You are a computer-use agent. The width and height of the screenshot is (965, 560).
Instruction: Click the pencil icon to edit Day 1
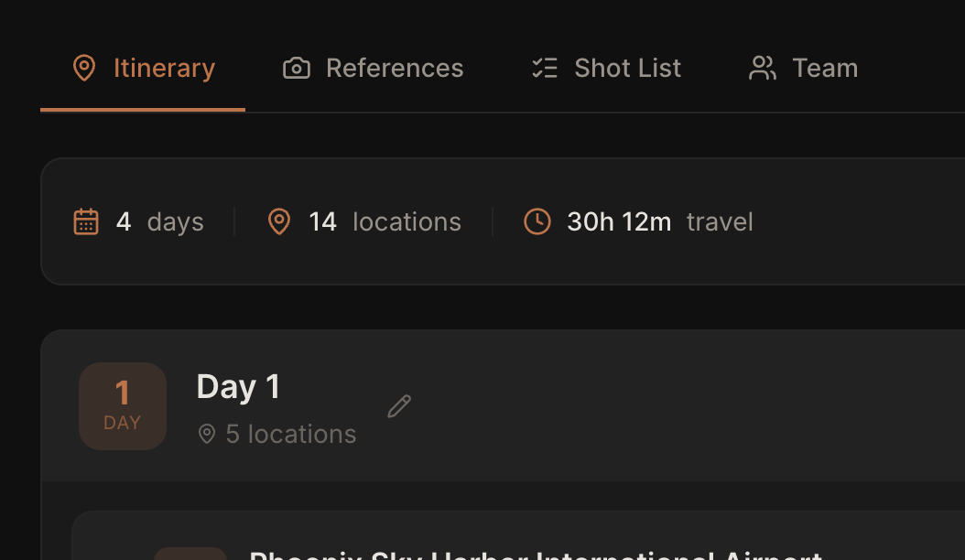point(399,405)
